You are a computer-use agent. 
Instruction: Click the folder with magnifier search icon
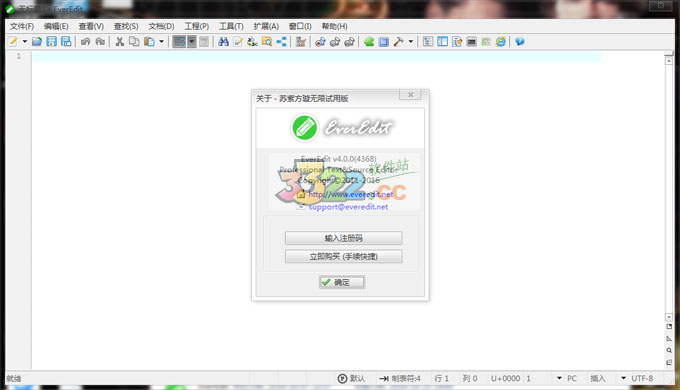pos(267,42)
